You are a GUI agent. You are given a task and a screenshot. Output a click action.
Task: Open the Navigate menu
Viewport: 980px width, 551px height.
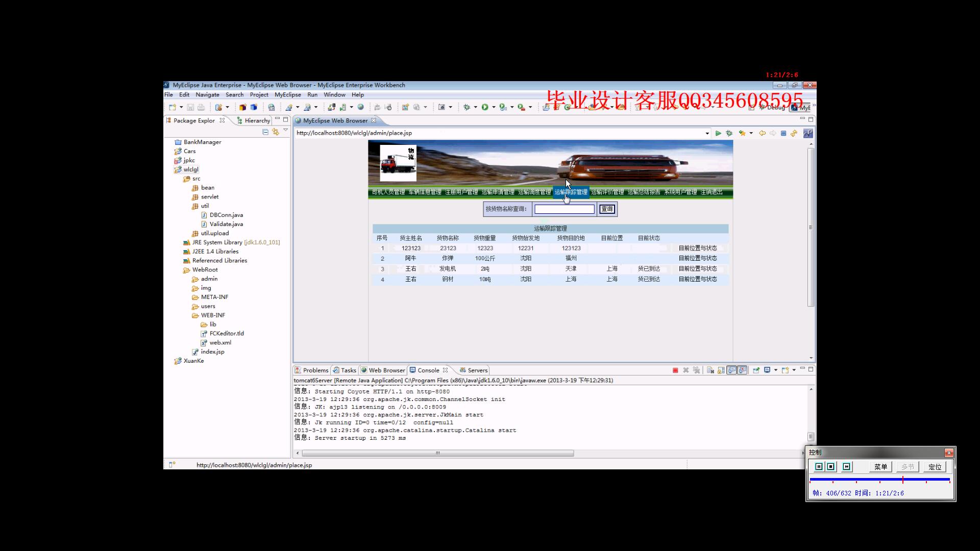[207, 95]
